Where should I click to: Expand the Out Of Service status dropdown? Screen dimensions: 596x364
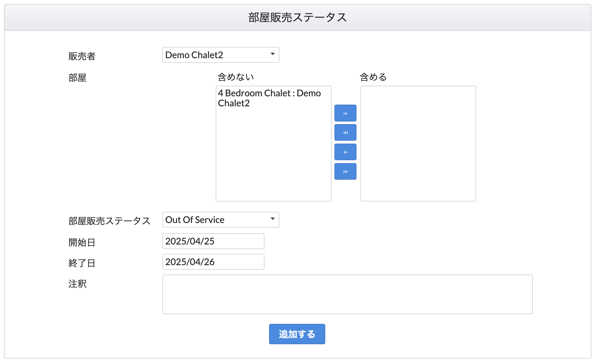pos(221,220)
